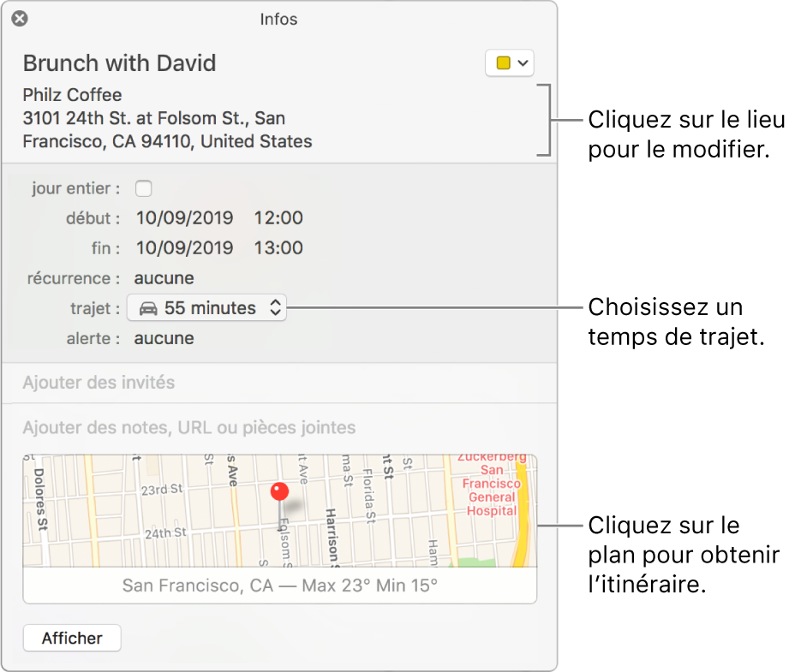Click Philz Coffee location to edit it
This screenshot has height=672, width=795.
73,95
